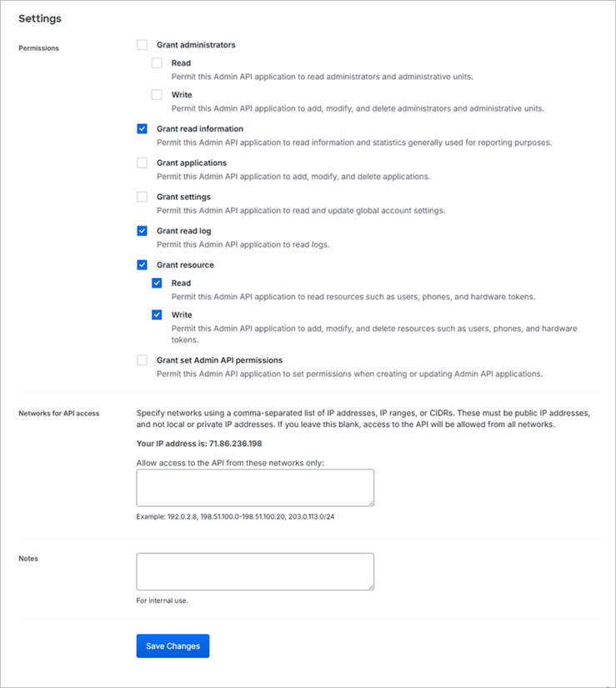Image resolution: width=616 pixels, height=688 pixels.
Task: Disable the Grant resource permission
Action: coord(142,264)
